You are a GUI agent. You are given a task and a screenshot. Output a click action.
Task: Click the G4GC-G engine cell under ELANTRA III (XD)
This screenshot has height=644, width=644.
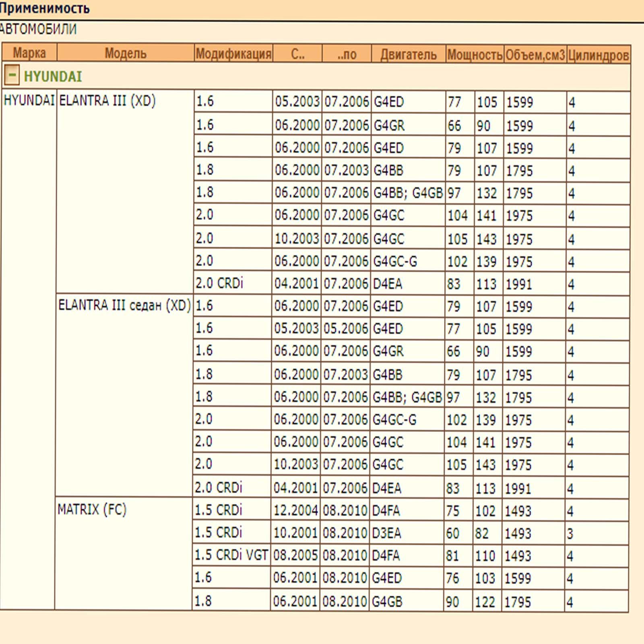tap(408, 261)
